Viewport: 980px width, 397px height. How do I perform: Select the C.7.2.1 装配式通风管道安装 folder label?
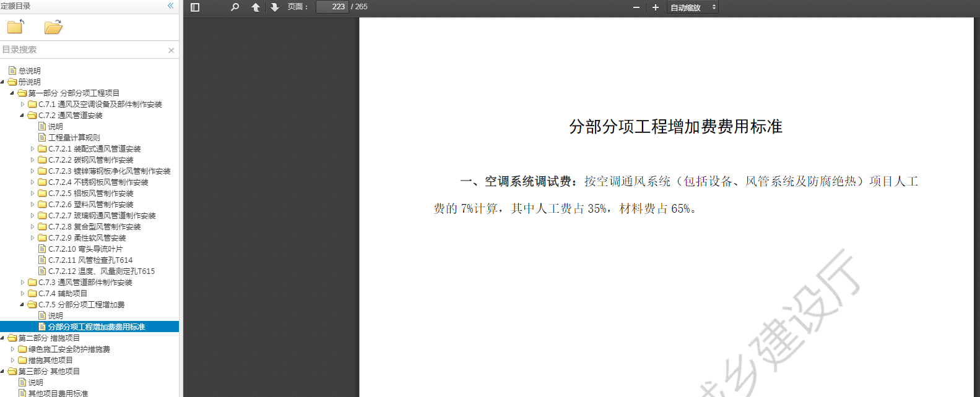[94, 148]
